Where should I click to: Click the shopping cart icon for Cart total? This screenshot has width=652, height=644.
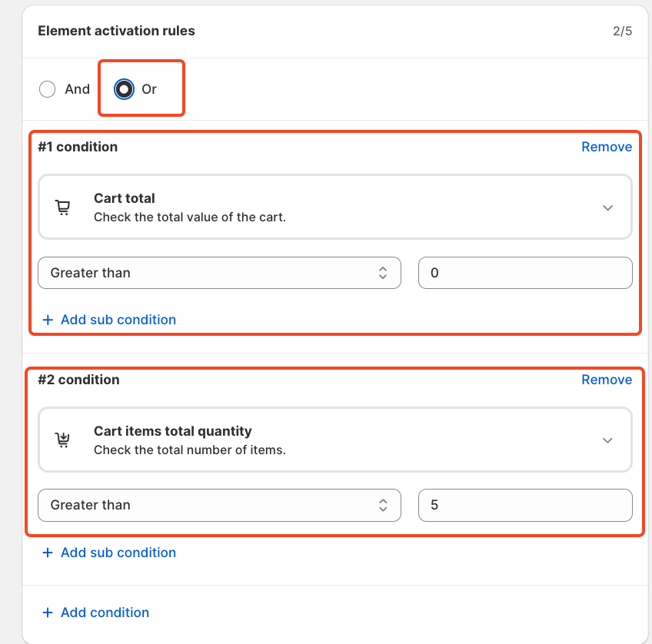coord(63,207)
